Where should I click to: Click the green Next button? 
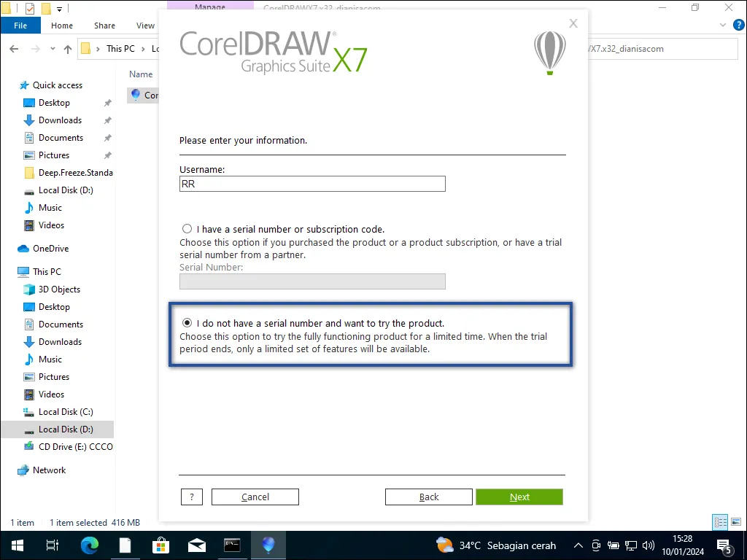[x=519, y=497]
